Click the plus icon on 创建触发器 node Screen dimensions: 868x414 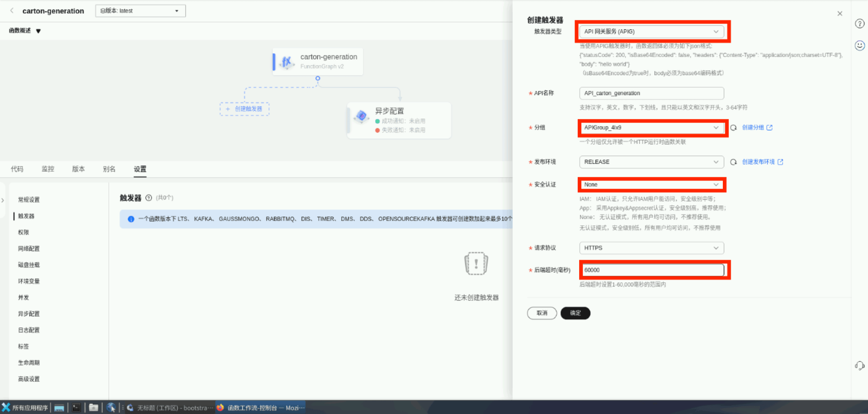227,109
